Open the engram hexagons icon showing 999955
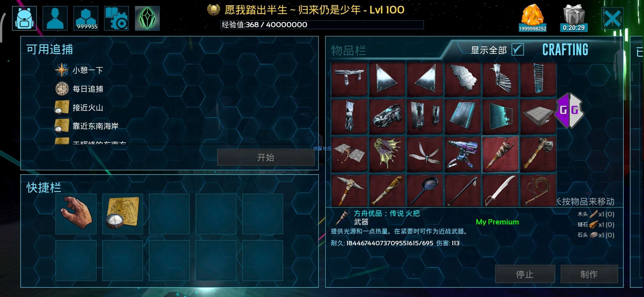This screenshot has height=297, width=644. 86,18
